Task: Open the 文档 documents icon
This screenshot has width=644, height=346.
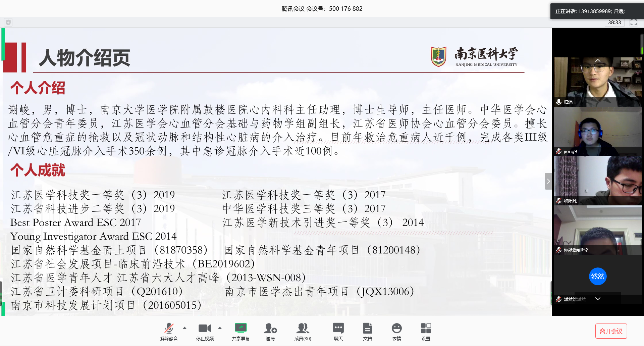Action: (367, 331)
